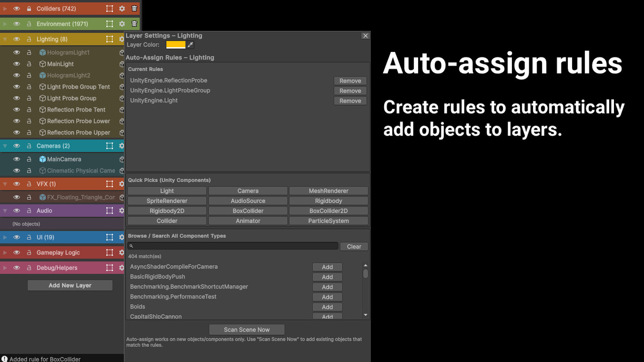Click Add New Layer
Viewport: 644px width, 362px height.
tap(70, 285)
